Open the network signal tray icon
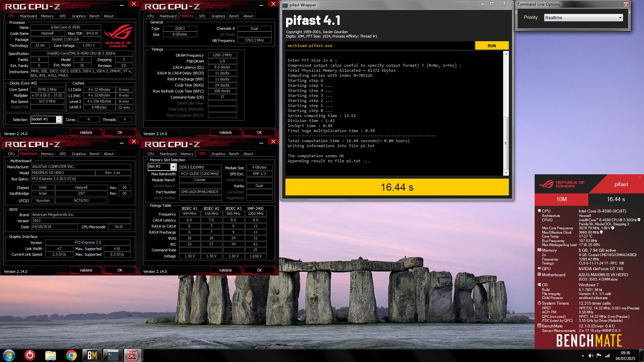 (607, 356)
